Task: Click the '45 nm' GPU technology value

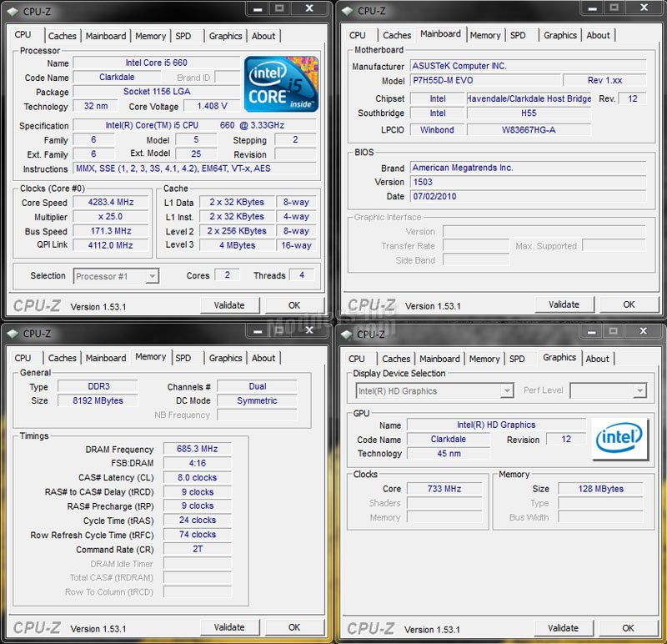Action: [x=449, y=453]
